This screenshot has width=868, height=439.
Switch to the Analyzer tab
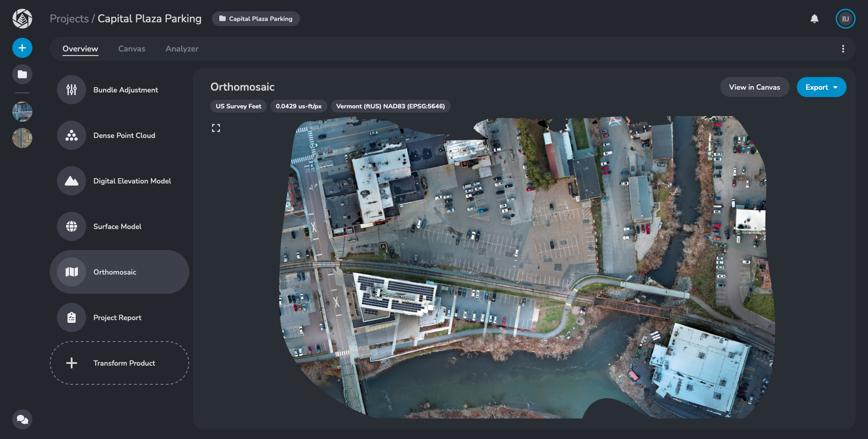[181, 49]
